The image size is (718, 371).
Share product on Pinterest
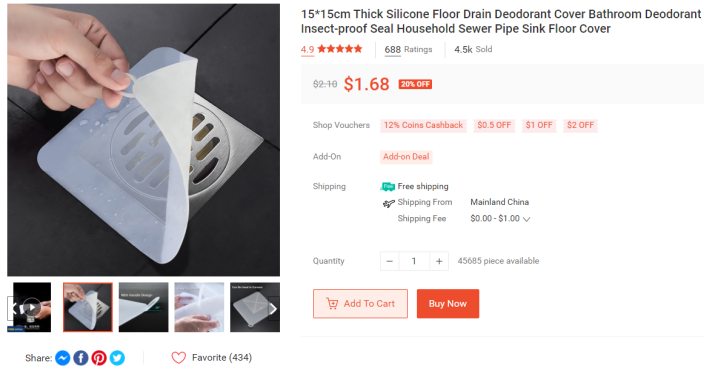coord(99,358)
